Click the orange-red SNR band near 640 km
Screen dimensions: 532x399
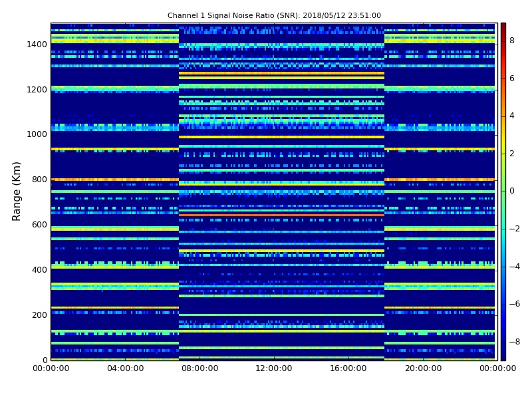point(281,215)
